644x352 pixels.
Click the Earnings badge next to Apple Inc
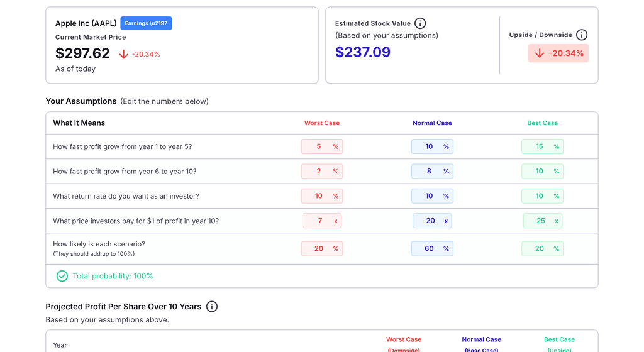(x=146, y=23)
